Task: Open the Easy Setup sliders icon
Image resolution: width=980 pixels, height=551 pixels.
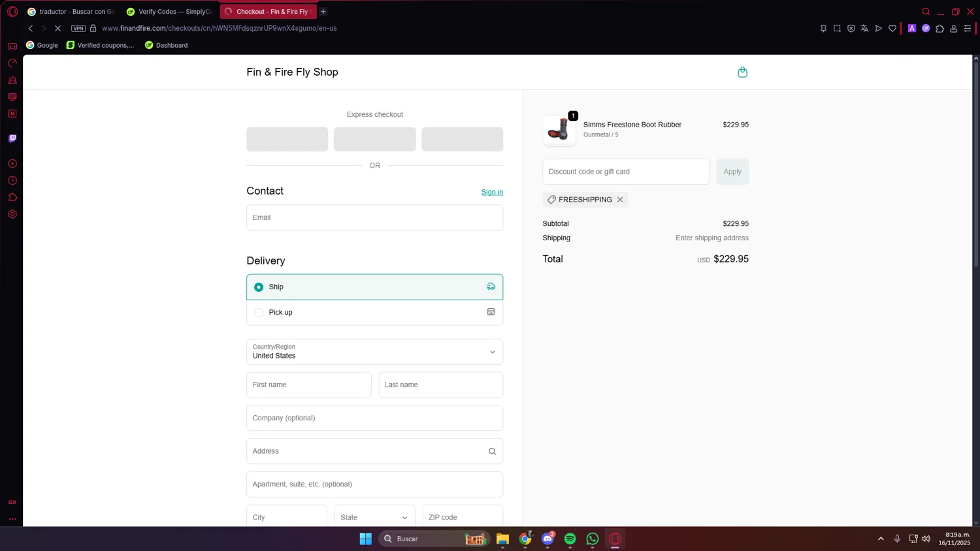Action: (968, 28)
